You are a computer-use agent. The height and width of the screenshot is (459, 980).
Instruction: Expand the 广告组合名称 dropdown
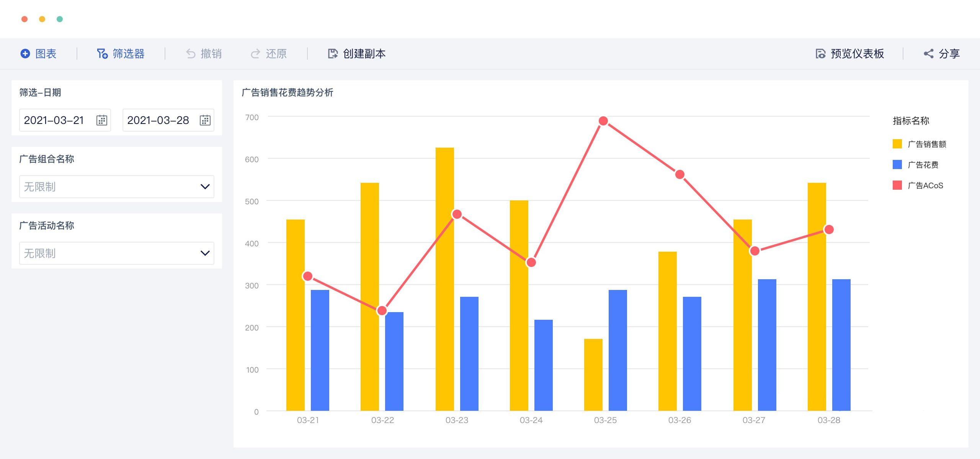click(x=205, y=187)
